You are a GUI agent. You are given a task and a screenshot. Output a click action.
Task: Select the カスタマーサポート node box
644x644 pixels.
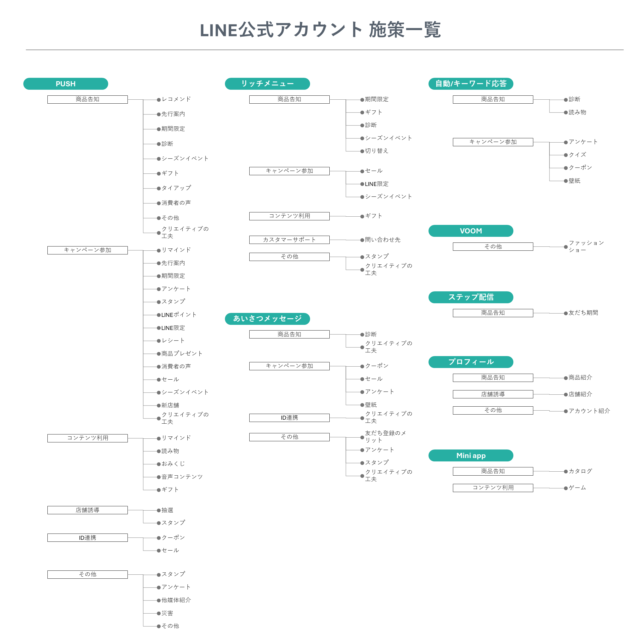(289, 240)
